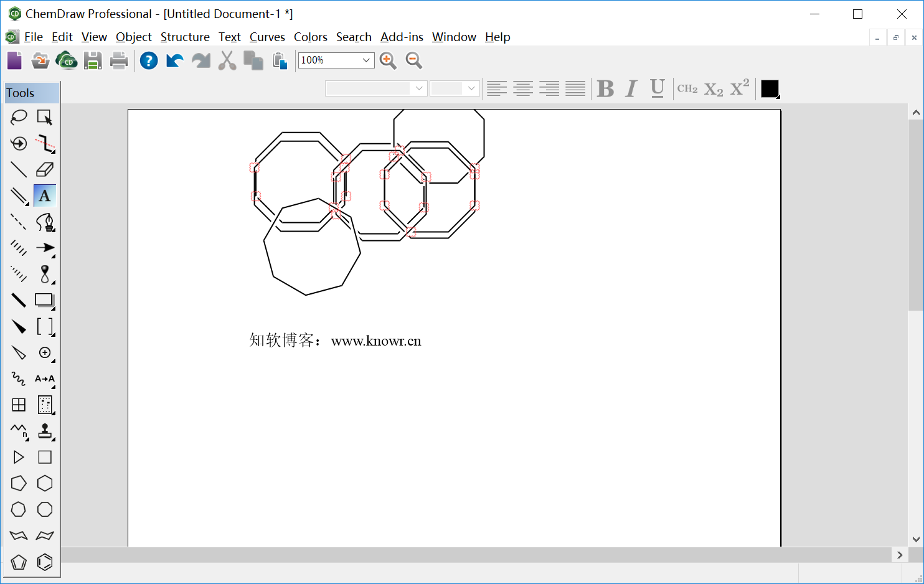Toggle CH2 formula formatting
Image resolution: width=924 pixels, height=584 pixels.
(x=687, y=88)
